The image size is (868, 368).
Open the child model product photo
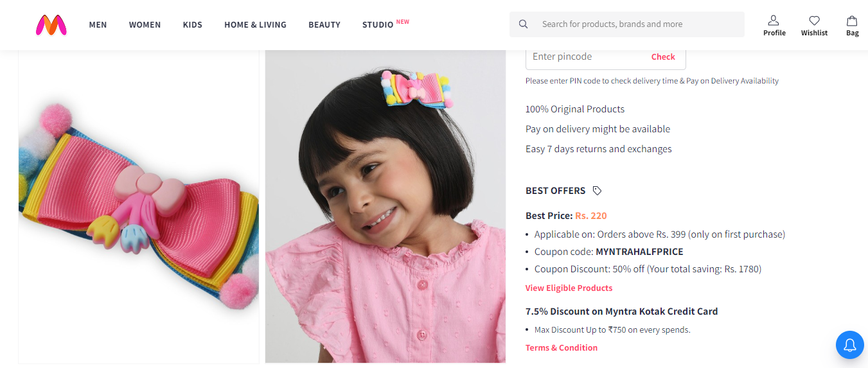(x=385, y=206)
